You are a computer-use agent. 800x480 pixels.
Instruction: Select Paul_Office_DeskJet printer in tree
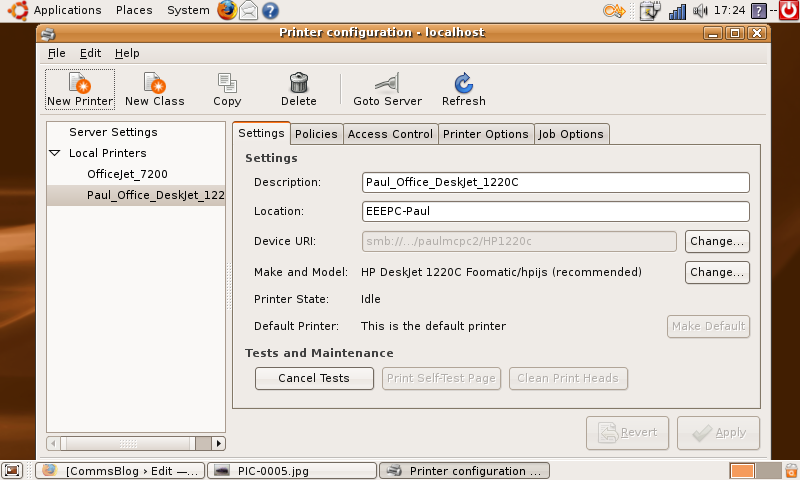[136, 195]
